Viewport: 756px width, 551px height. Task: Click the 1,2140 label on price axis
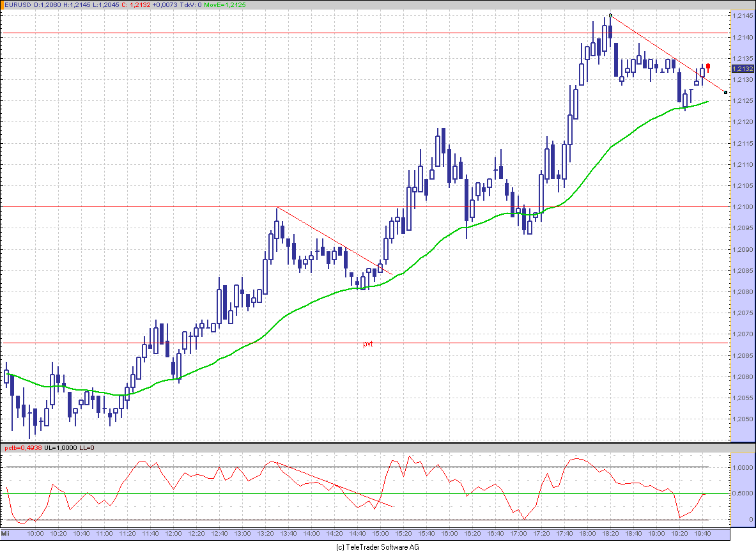coord(743,37)
